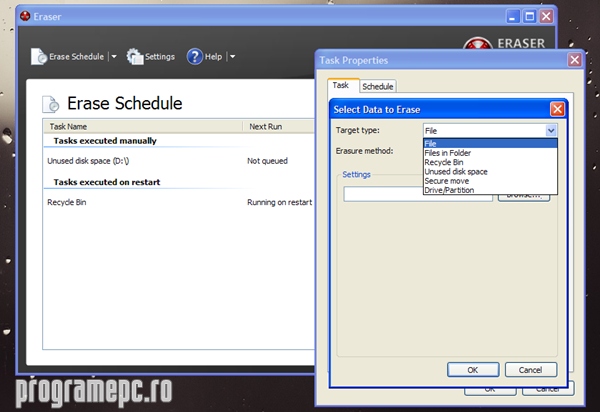Close the Select Data to Erase dialog
This screenshot has height=412, width=600.
[x=557, y=109]
